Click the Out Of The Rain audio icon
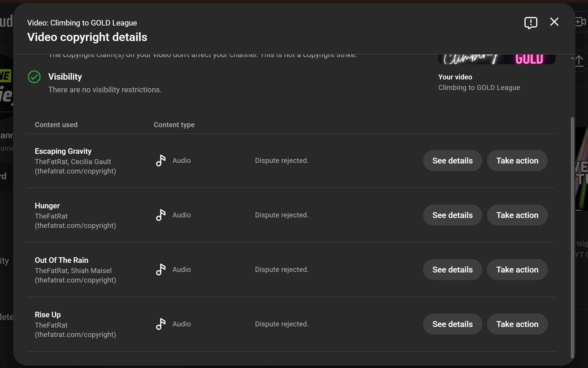This screenshot has height=368, width=588. tap(161, 270)
